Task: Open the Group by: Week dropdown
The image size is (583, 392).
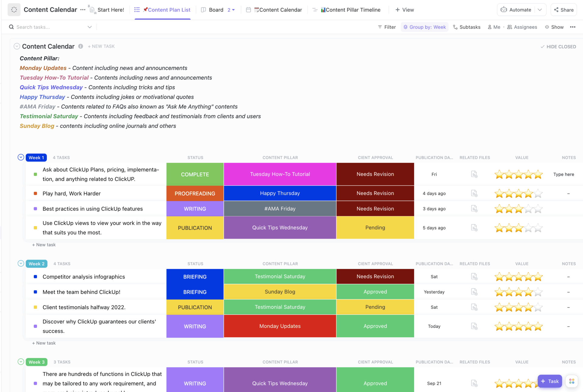Action: (425, 27)
